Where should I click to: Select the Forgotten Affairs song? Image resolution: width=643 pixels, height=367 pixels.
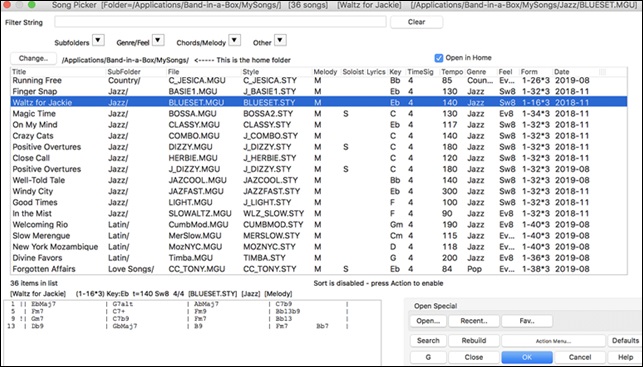[x=319, y=269]
